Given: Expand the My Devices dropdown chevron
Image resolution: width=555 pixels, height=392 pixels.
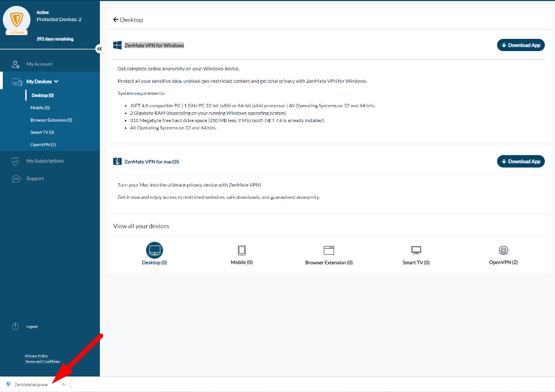Looking at the screenshot, I should tap(56, 82).
